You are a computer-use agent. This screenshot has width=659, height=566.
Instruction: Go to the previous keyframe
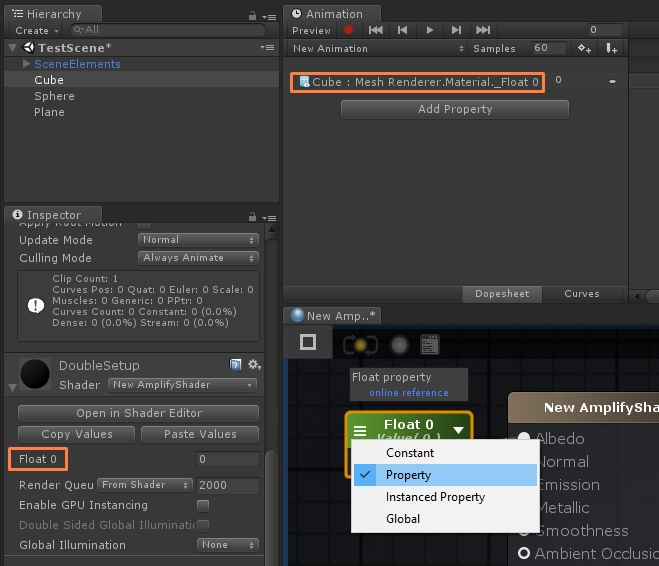402,30
